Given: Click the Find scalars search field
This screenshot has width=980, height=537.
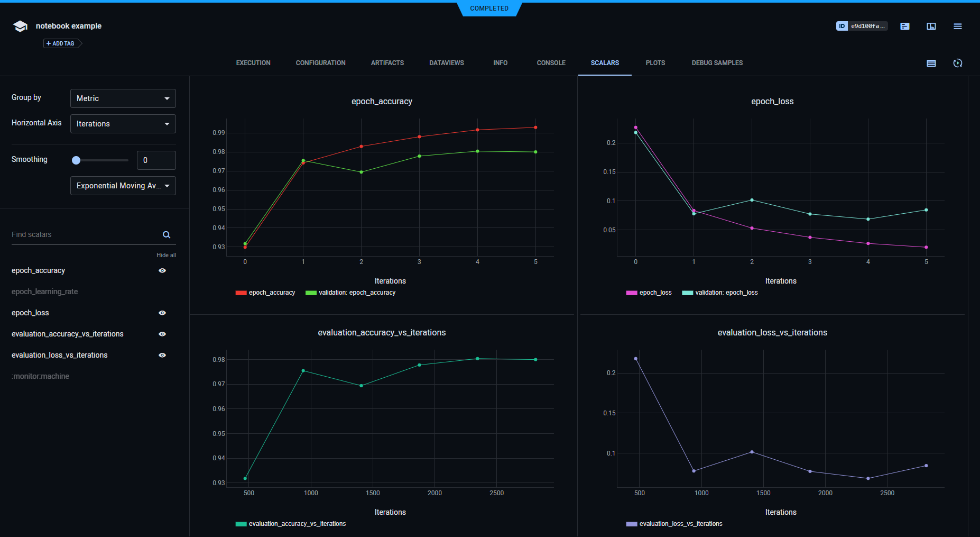Looking at the screenshot, I should [85, 235].
